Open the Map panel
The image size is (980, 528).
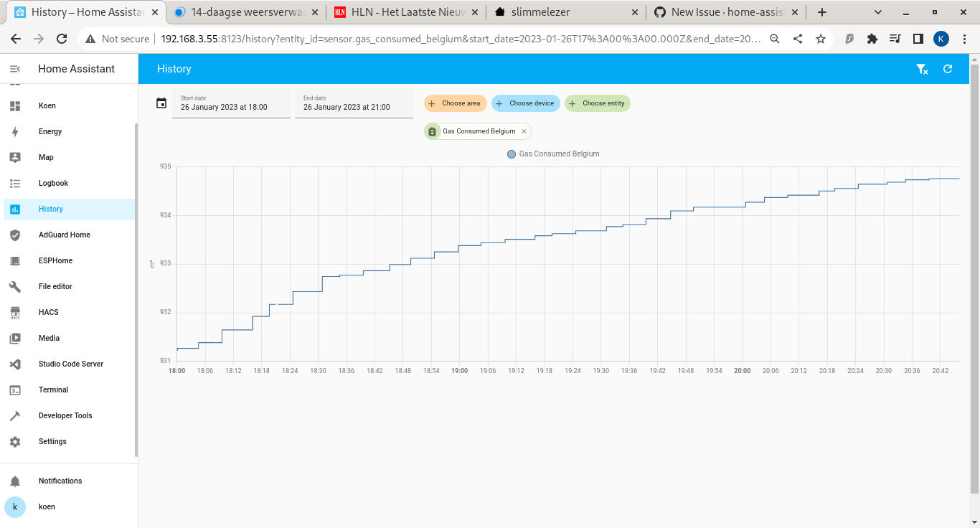[x=45, y=157]
